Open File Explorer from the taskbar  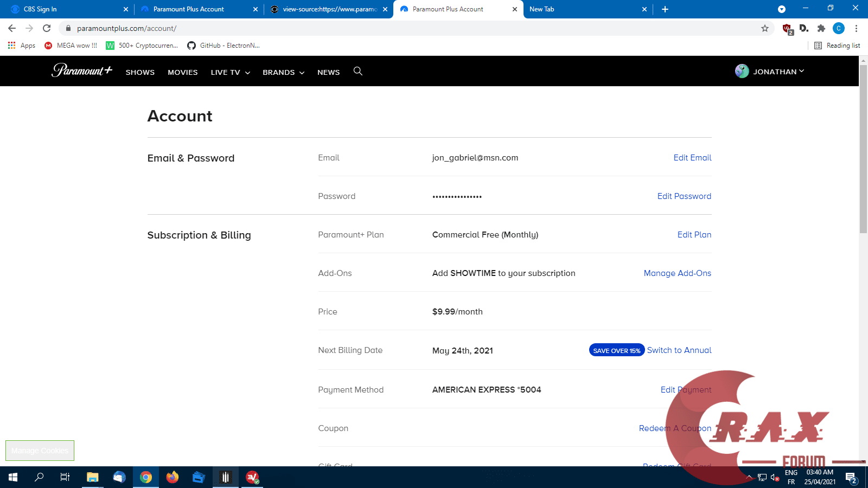[92, 477]
